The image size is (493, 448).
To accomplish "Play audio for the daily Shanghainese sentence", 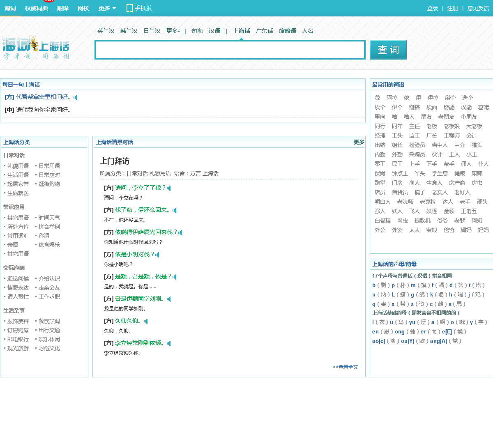I will (76, 97).
